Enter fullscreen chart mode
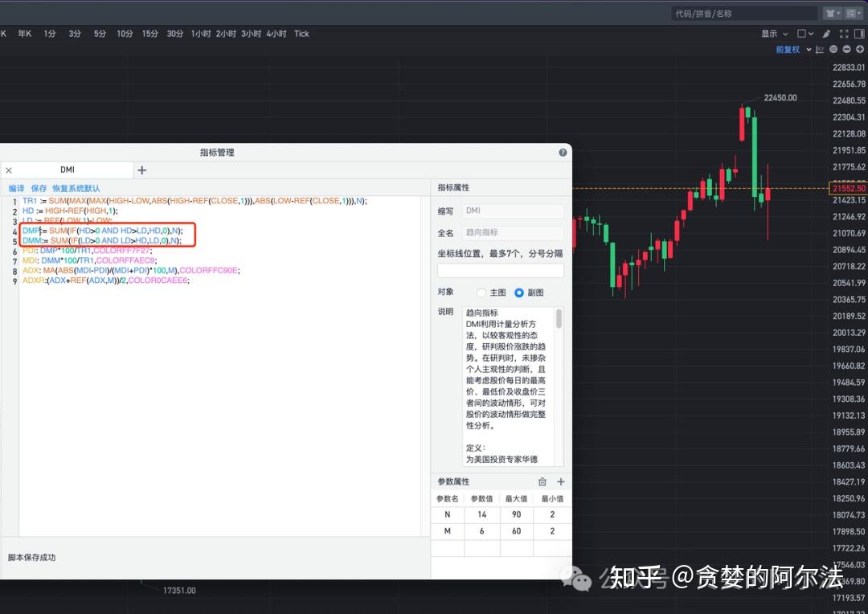The image size is (868, 614). 845,34
